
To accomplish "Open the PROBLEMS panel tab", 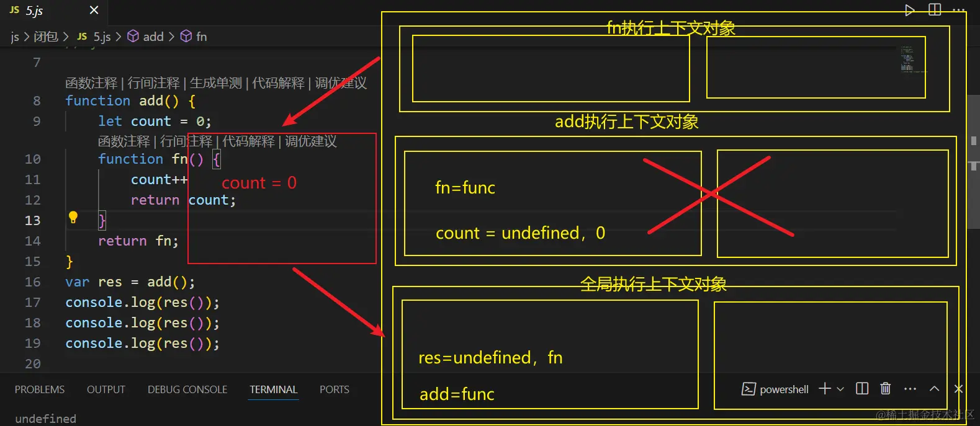I will click(x=40, y=389).
